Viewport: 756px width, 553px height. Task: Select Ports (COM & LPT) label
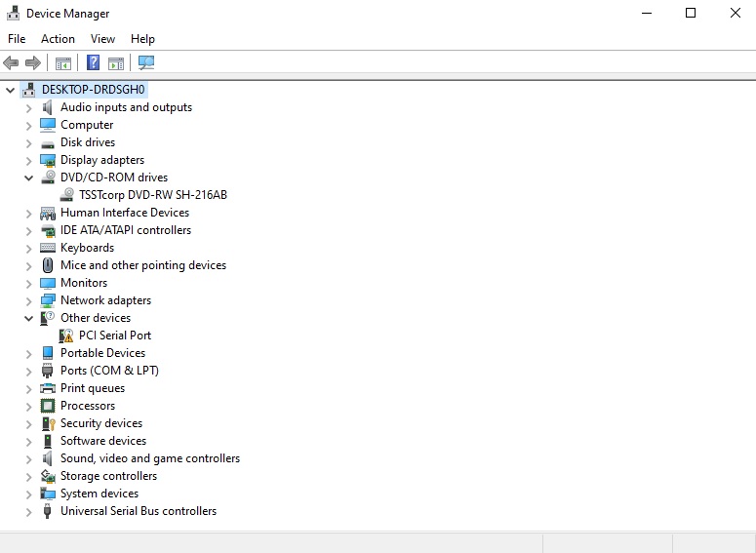pyautogui.click(x=109, y=371)
